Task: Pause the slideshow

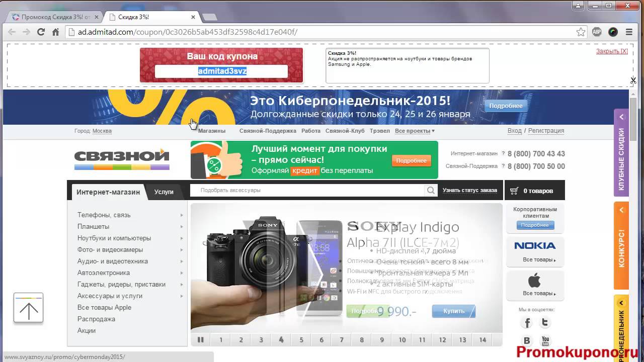Action: click(x=200, y=340)
